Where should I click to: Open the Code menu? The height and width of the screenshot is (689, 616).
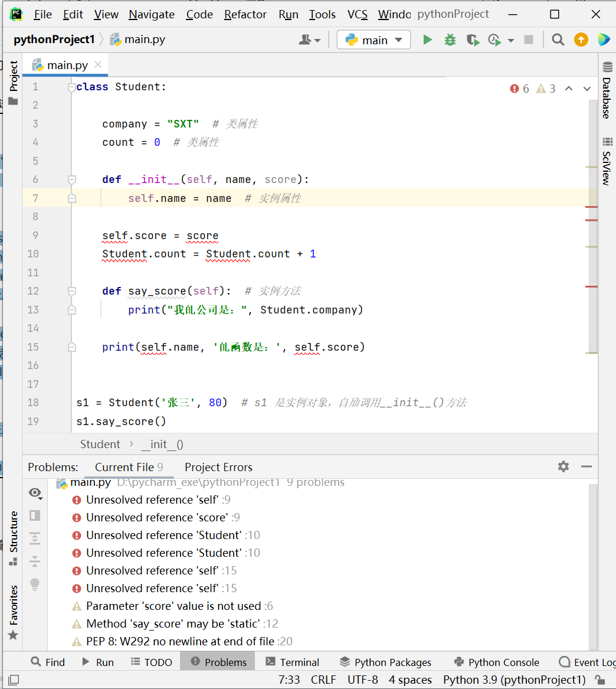pos(199,15)
